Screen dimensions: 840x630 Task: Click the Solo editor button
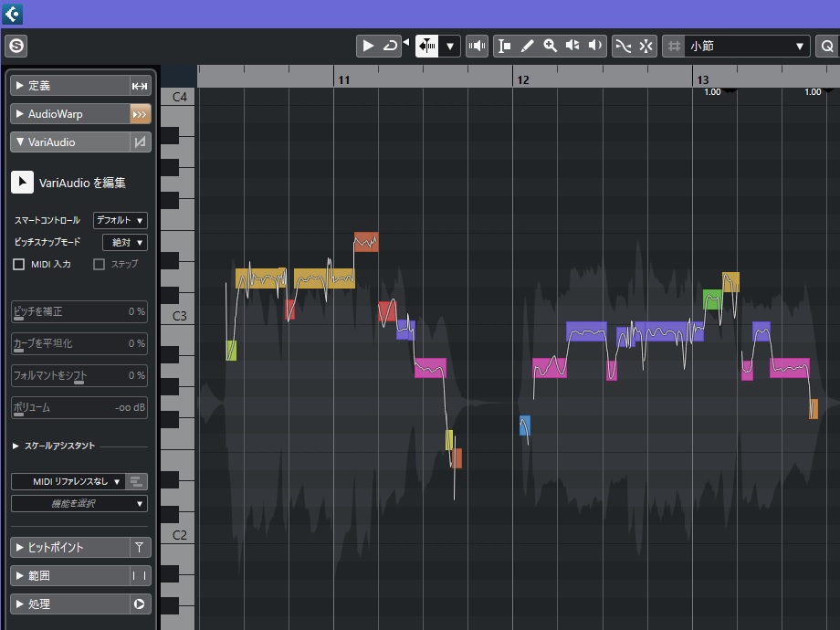(x=16, y=46)
